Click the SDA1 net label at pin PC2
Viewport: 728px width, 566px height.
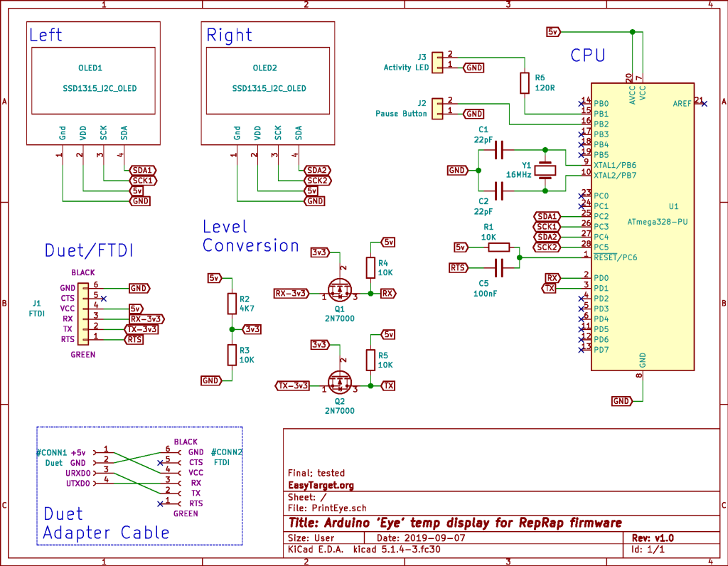[547, 216]
